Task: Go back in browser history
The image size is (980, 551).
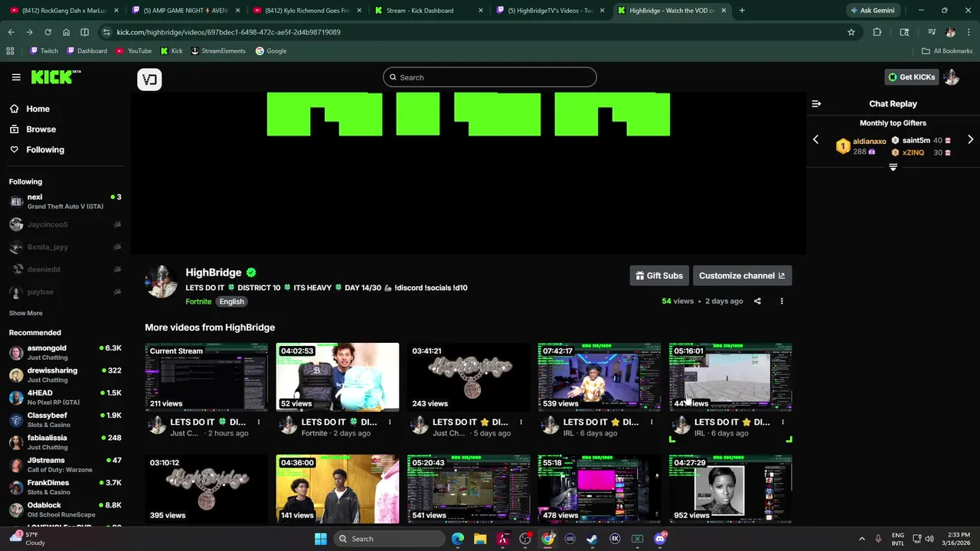Action: coord(11,32)
